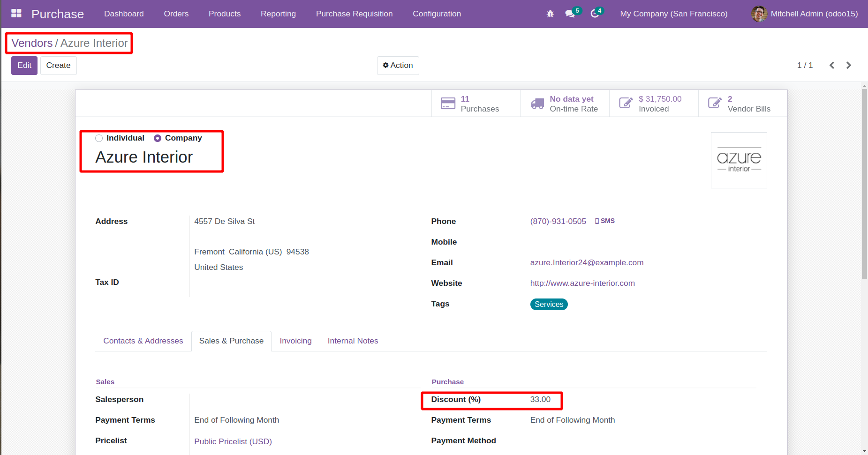The image size is (868, 455).
Task: Click the $ 31,750.00 invoiced amount
Action: click(x=660, y=99)
